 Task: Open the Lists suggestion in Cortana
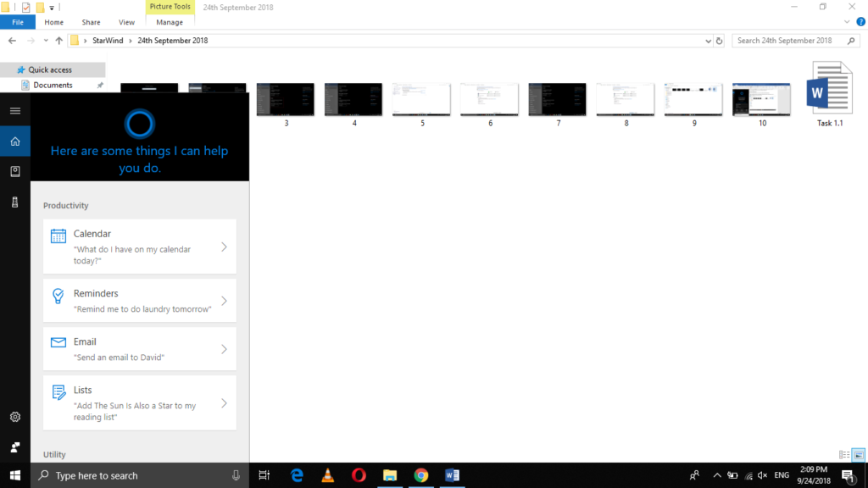pyautogui.click(x=139, y=402)
